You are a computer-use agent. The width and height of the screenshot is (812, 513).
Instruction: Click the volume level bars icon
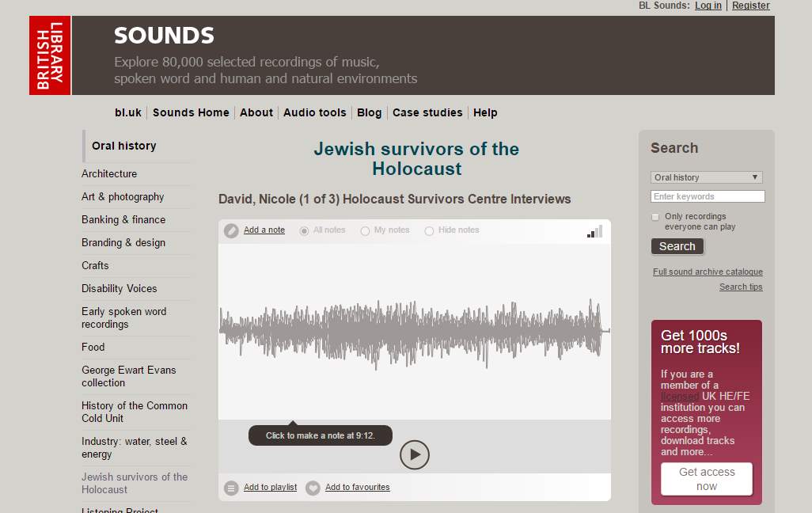click(595, 231)
